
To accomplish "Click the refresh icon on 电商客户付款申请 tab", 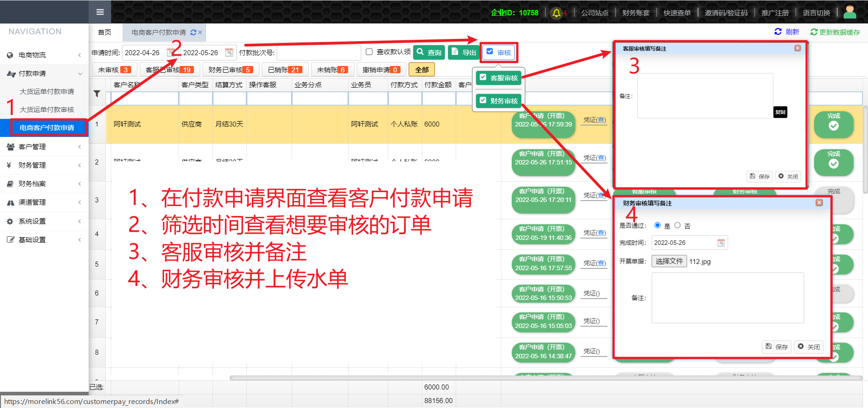I will (x=193, y=33).
